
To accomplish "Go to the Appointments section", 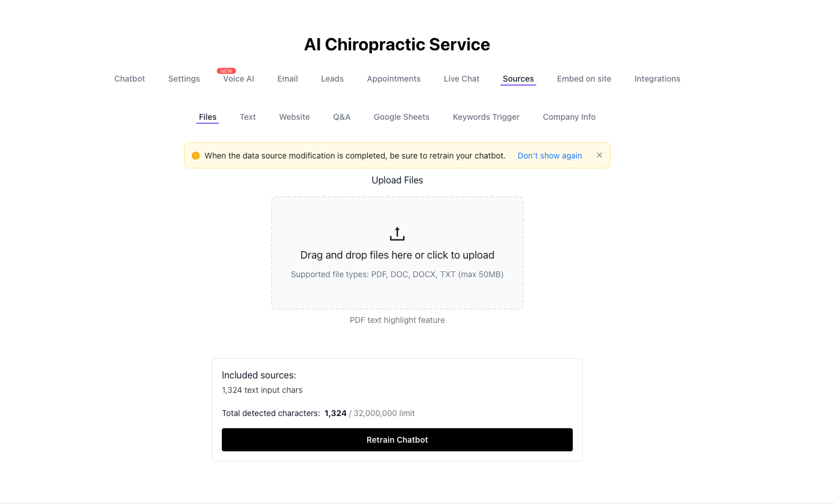I will click(x=393, y=79).
